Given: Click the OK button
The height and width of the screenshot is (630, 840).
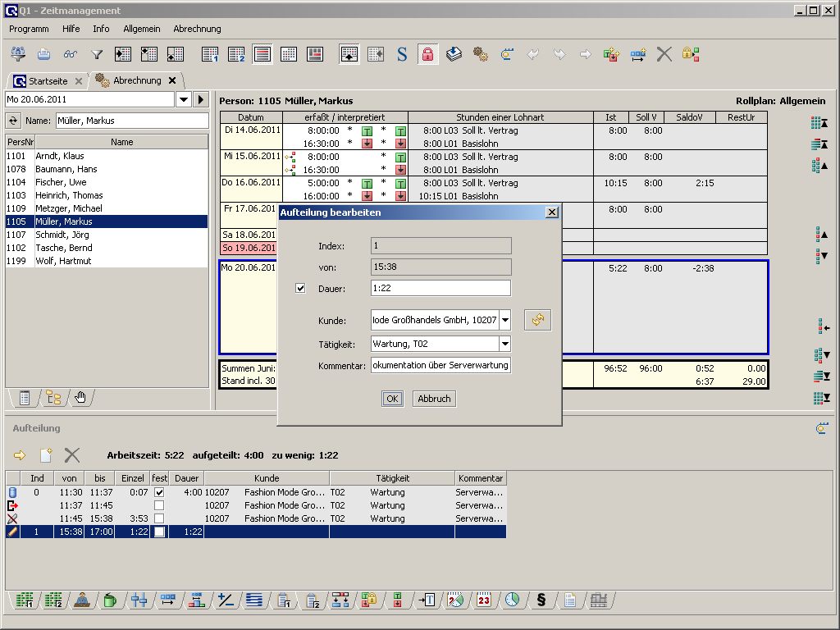Looking at the screenshot, I should pyautogui.click(x=392, y=399).
